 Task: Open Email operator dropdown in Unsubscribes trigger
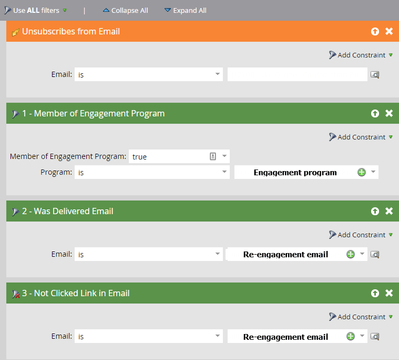coord(149,74)
